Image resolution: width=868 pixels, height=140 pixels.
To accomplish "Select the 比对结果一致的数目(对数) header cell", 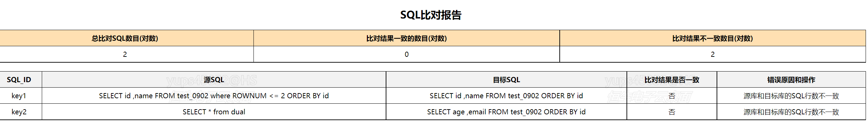I will 406,38.
